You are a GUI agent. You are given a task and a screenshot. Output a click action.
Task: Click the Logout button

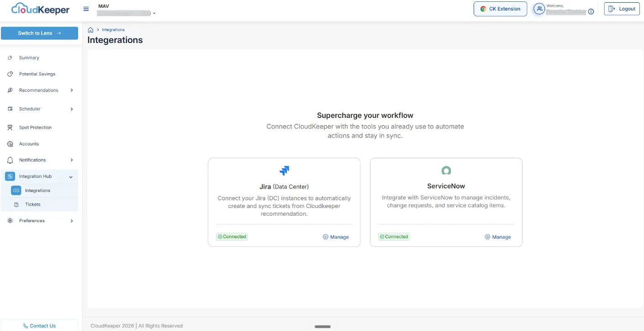click(622, 9)
